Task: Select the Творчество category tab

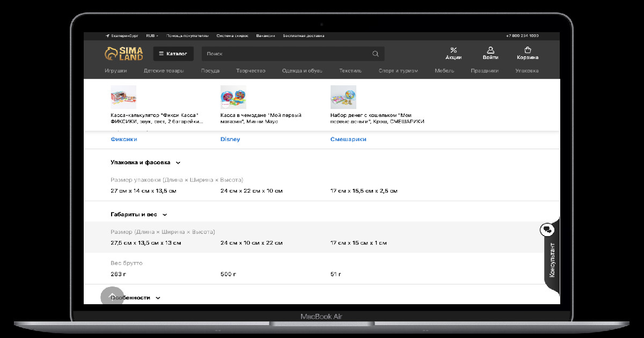Action: (251, 71)
